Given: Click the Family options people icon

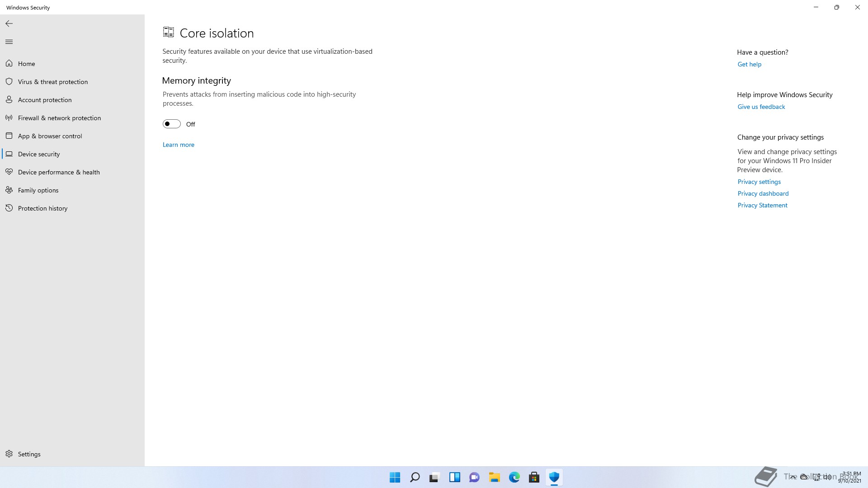Looking at the screenshot, I should (9, 190).
